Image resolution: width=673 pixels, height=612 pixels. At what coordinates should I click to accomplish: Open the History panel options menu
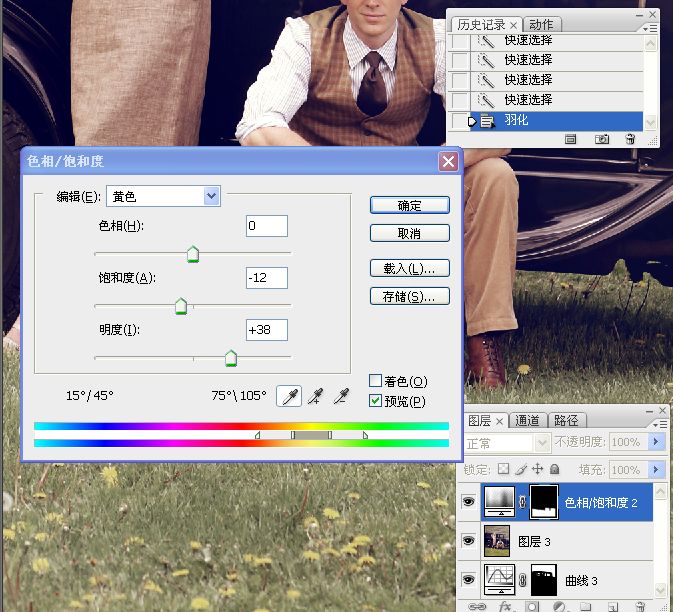coord(650,28)
